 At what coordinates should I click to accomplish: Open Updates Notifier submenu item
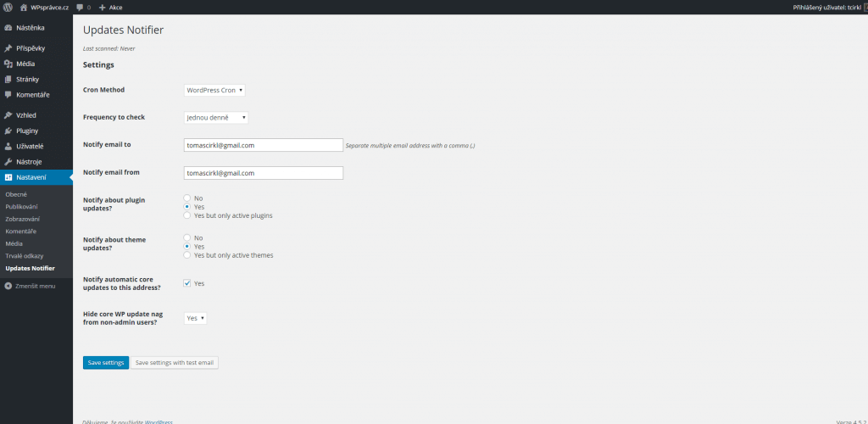coord(30,269)
